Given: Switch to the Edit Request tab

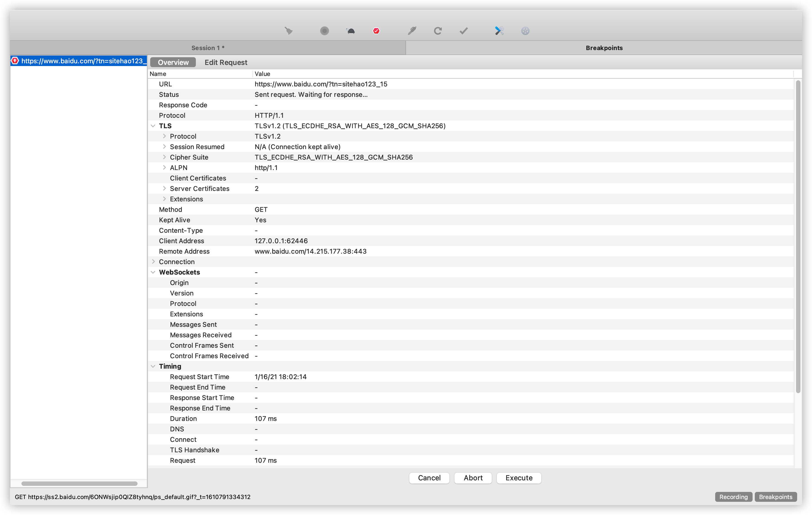Looking at the screenshot, I should point(226,62).
